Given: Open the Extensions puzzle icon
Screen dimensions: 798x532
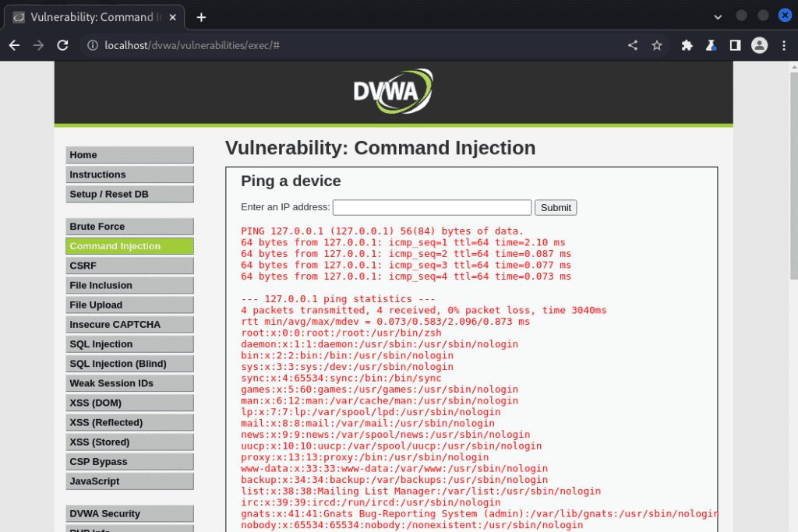Looking at the screenshot, I should coord(687,45).
